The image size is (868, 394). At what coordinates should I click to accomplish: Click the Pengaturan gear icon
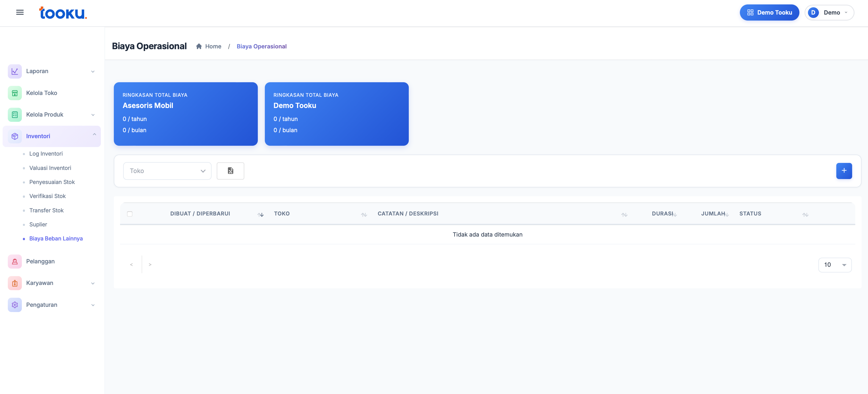[x=15, y=305]
